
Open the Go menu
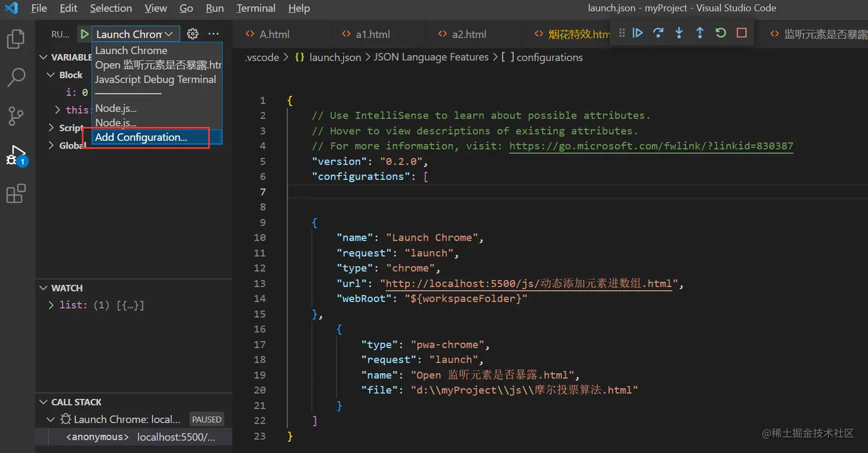[186, 8]
